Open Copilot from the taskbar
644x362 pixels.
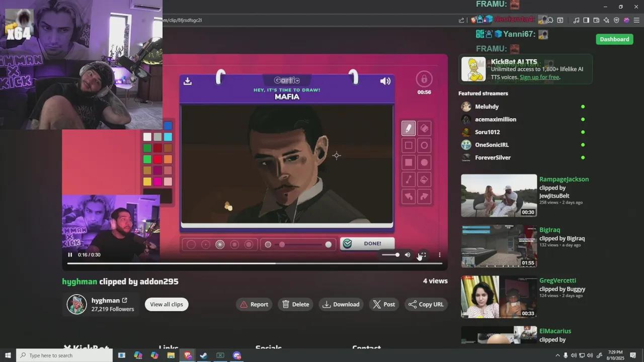[x=154, y=355]
